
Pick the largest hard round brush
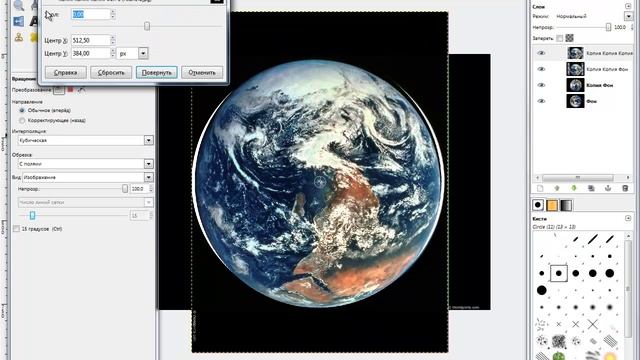(542, 290)
